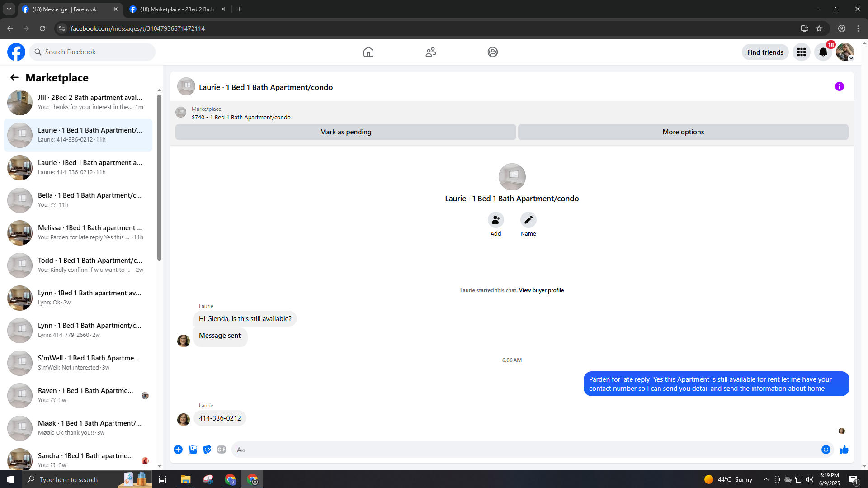View site information icon in address bar

(x=62, y=28)
